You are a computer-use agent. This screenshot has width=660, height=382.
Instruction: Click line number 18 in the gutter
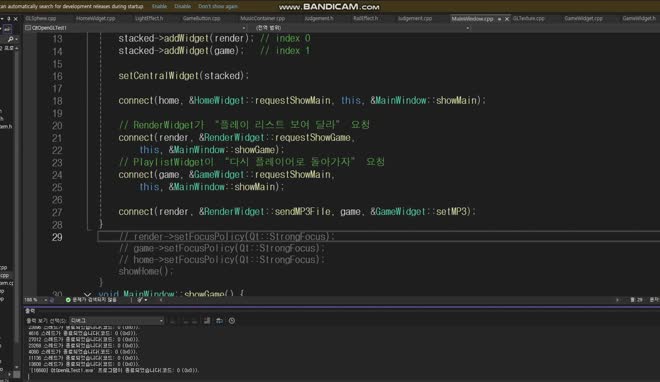coord(57,101)
